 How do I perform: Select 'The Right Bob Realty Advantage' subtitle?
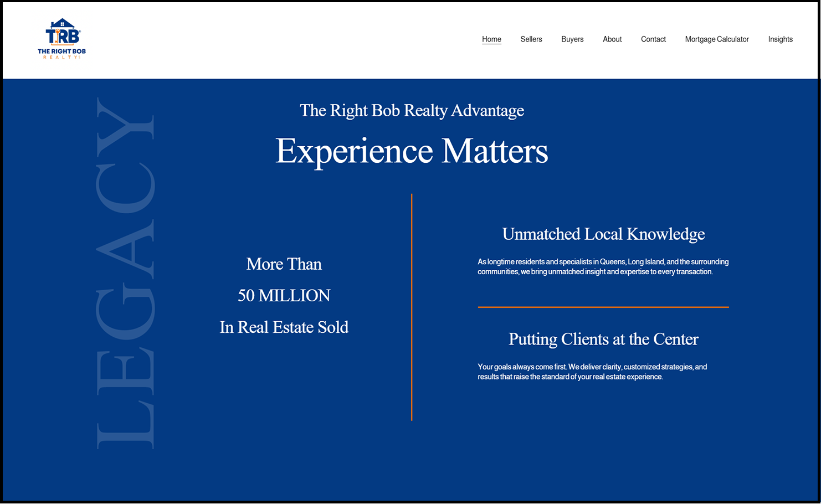tap(412, 111)
